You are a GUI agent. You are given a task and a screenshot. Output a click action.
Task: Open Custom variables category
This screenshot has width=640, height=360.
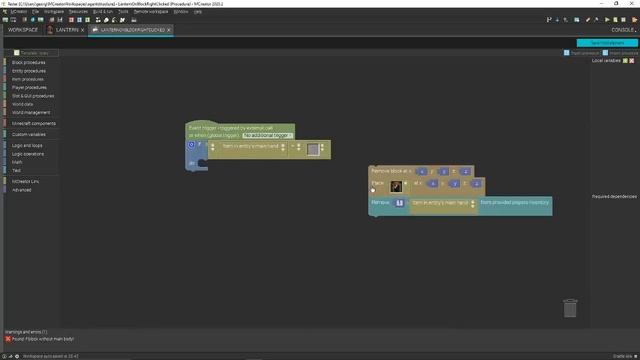[29, 134]
